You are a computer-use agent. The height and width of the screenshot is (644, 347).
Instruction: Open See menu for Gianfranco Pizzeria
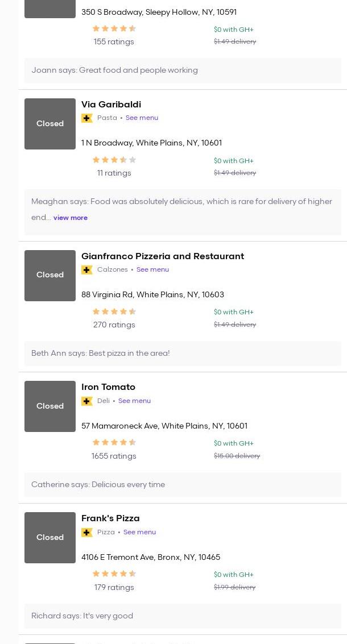pos(152,270)
